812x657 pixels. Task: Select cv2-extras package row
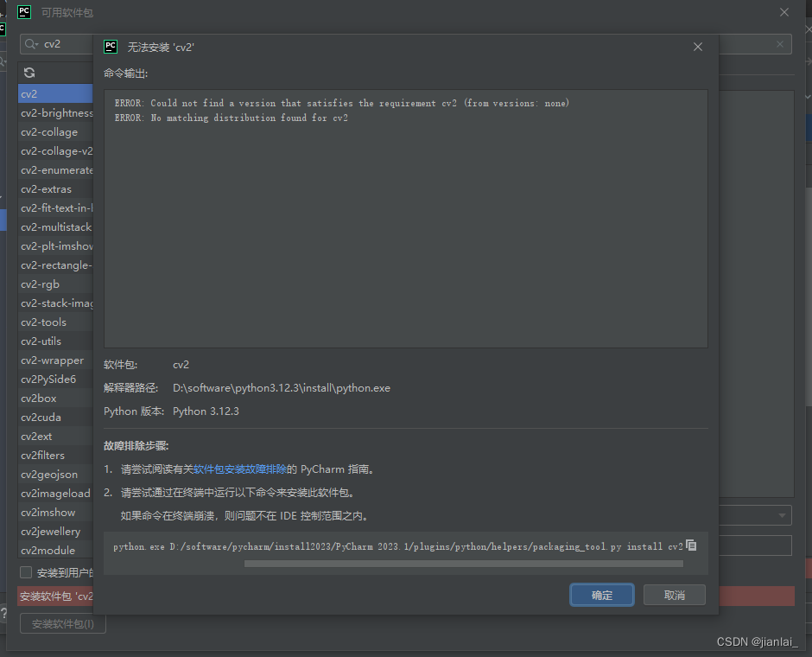point(55,189)
